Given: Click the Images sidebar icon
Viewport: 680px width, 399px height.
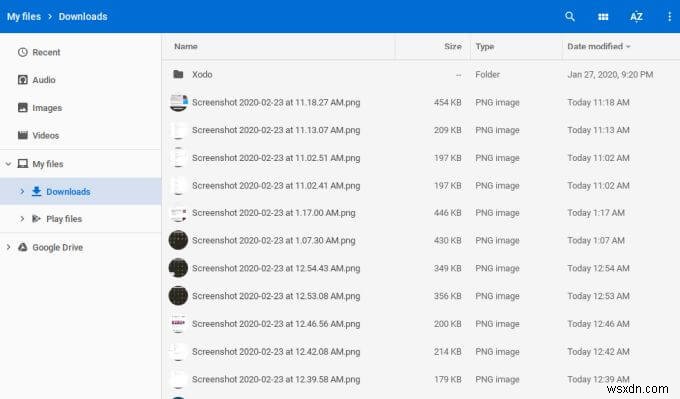Looking at the screenshot, I should 23,108.
